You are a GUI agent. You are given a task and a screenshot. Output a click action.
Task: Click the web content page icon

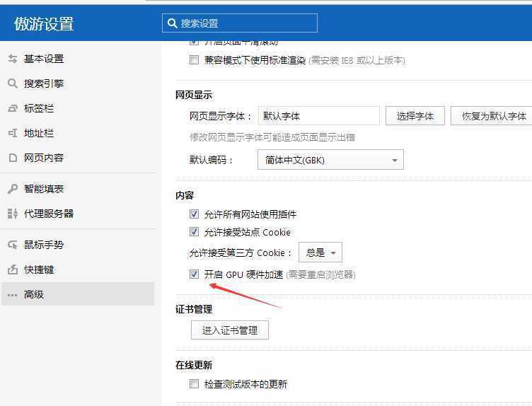click(13, 158)
